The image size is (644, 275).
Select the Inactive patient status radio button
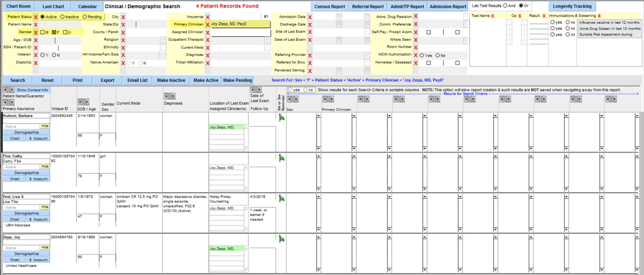pos(62,17)
